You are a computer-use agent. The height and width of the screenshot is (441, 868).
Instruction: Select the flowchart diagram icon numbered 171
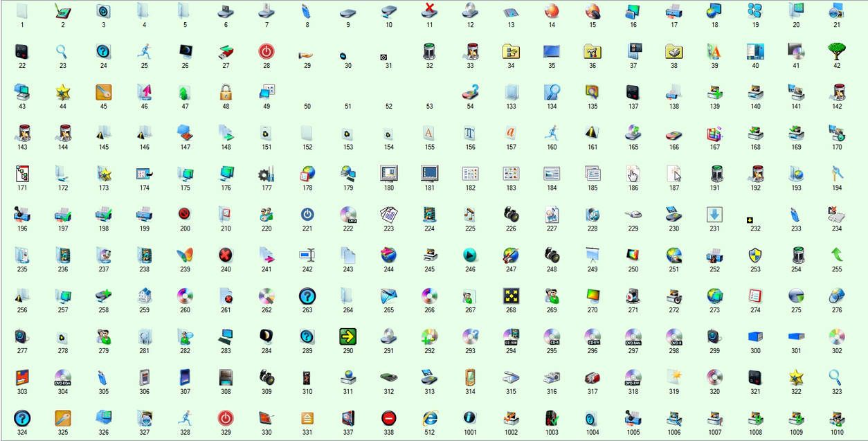click(x=22, y=174)
